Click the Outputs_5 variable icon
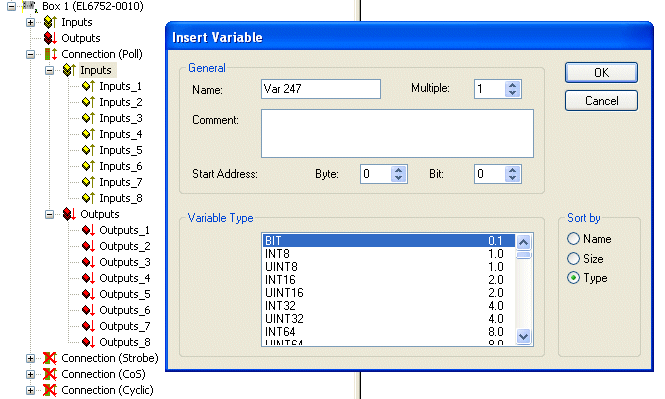 88,294
